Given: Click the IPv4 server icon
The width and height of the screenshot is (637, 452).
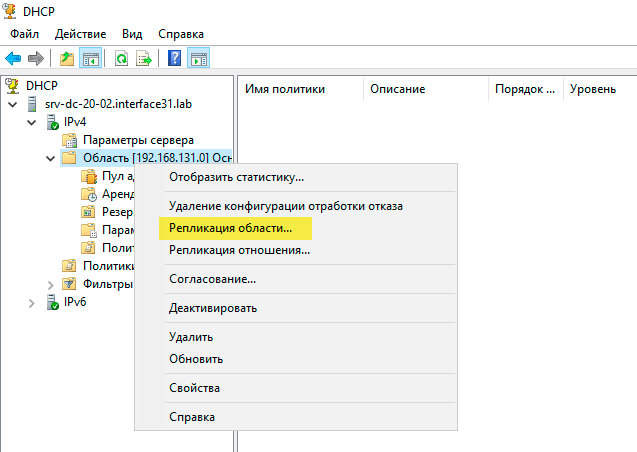Looking at the screenshot, I should coord(52,122).
